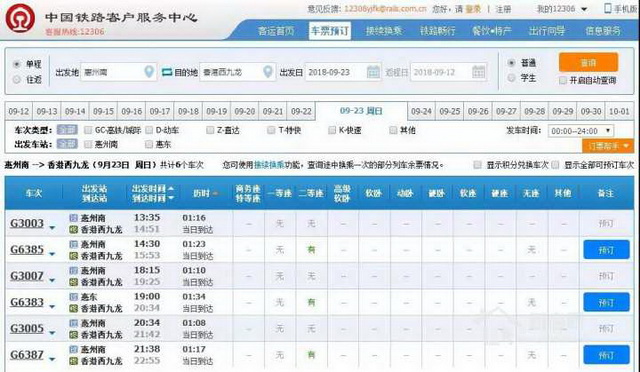640x372 pixels.
Task: Select 学生 student ticket radio button
Action: (511, 77)
